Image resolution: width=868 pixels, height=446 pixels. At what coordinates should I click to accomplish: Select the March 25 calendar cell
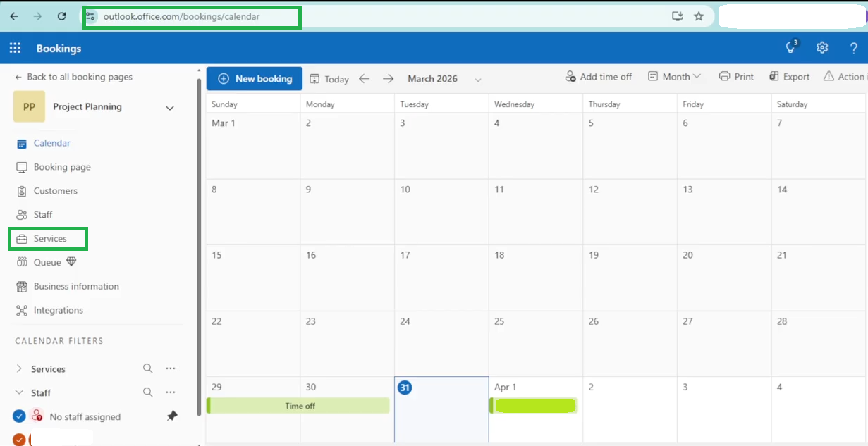point(536,344)
